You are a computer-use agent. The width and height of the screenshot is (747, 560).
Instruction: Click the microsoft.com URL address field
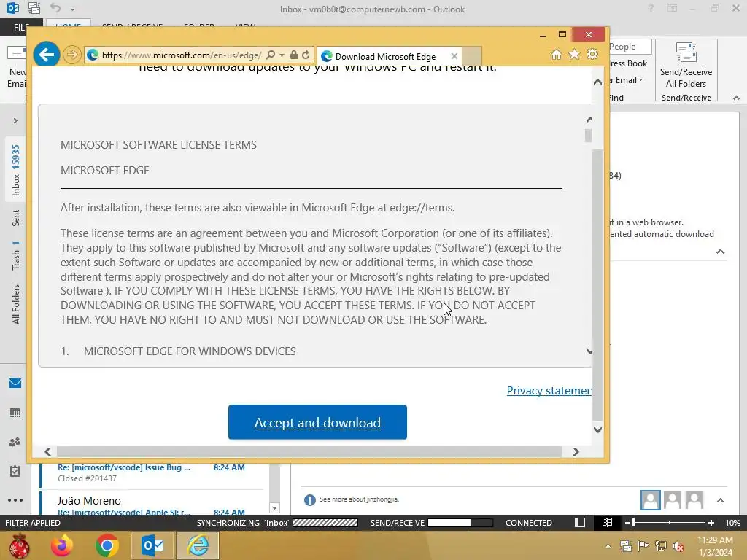click(x=181, y=55)
